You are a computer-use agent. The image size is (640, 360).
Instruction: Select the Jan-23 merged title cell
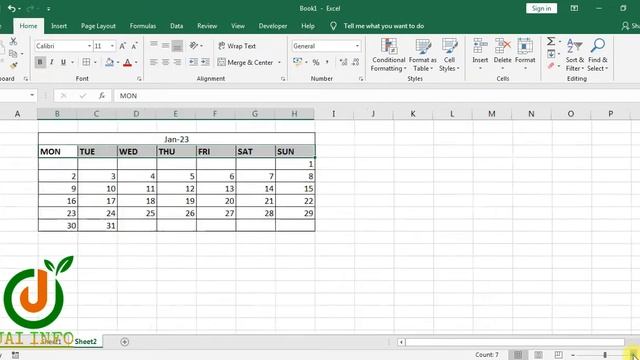[177, 139]
